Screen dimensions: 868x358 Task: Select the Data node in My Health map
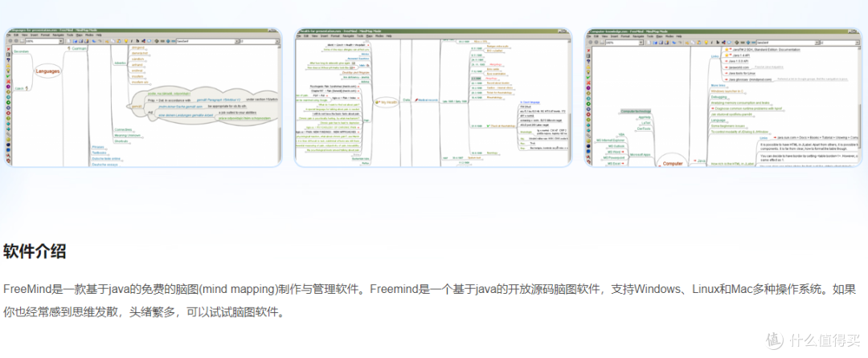407,100
